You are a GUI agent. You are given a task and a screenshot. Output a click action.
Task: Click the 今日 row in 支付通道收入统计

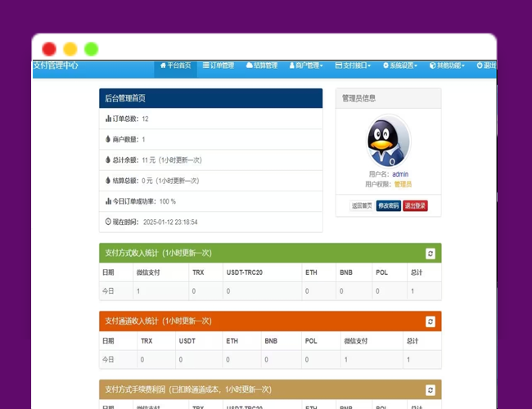[x=270, y=359]
